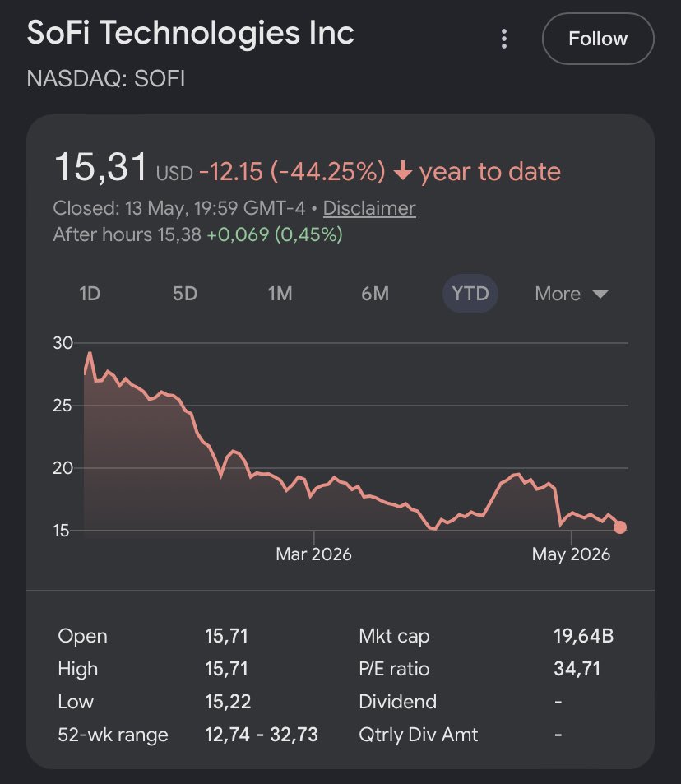This screenshot has width=681, height=784.
Task: Click the SoFi Technologies Inc title
Action: tap(191, 33)
